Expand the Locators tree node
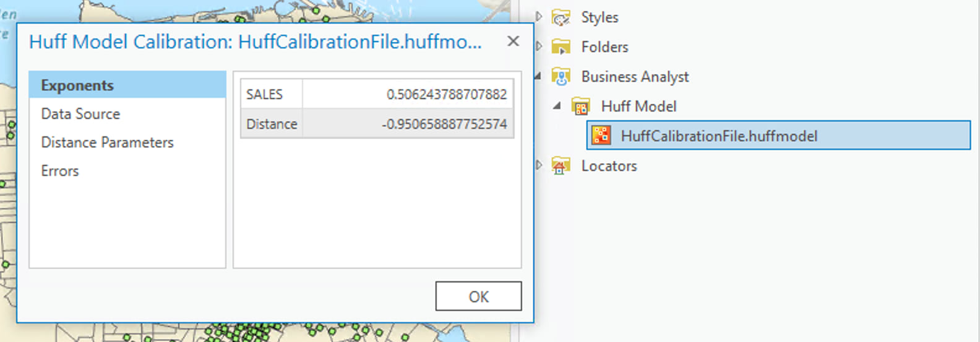The height and width of the screenshot is (342, 980). pyautogui.click(x=539, y=165)
